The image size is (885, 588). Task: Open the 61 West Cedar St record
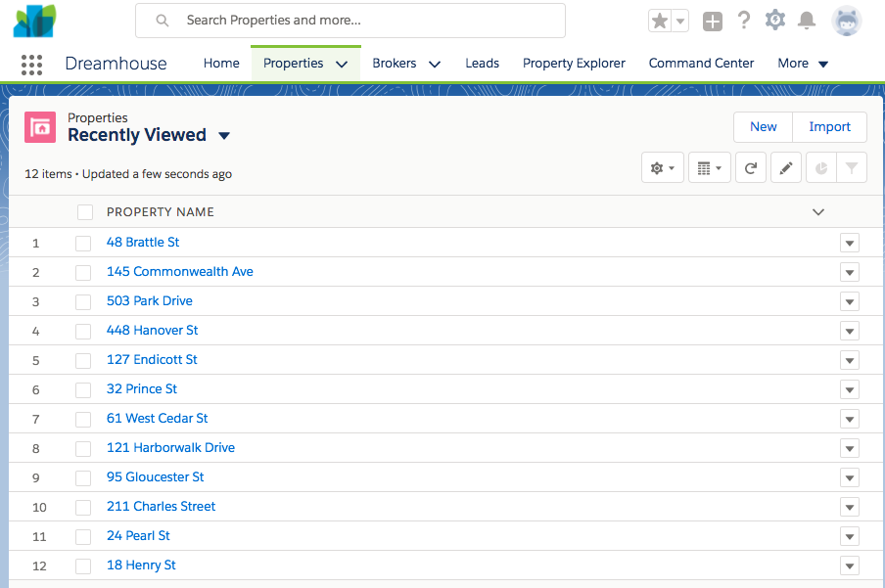click(157, 418)
